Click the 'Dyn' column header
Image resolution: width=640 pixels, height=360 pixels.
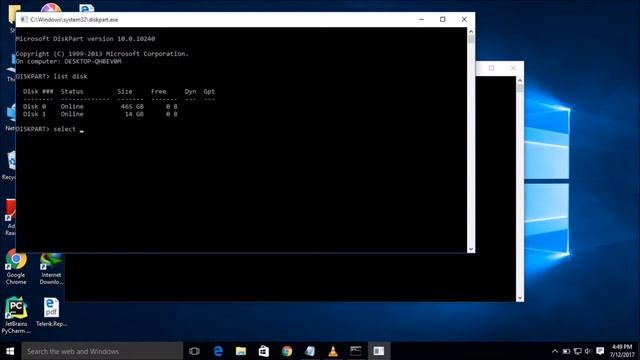pyautogui.click(x=190, y=91)
